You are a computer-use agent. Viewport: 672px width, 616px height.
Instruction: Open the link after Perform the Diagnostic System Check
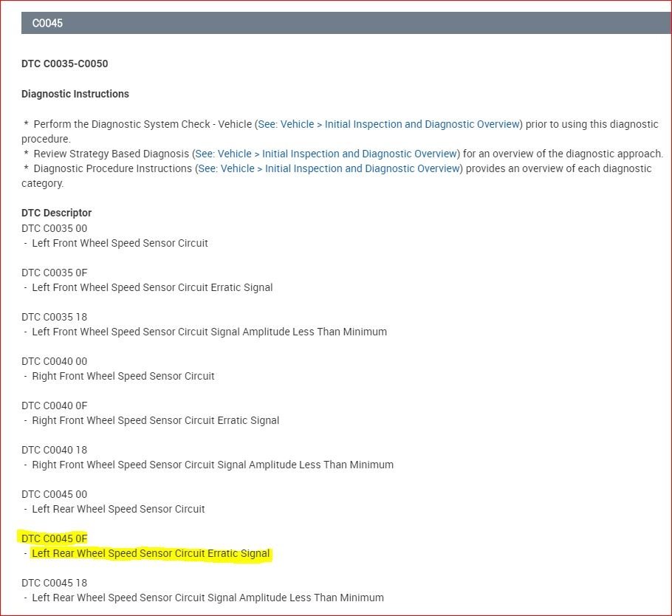click(388, 124)
